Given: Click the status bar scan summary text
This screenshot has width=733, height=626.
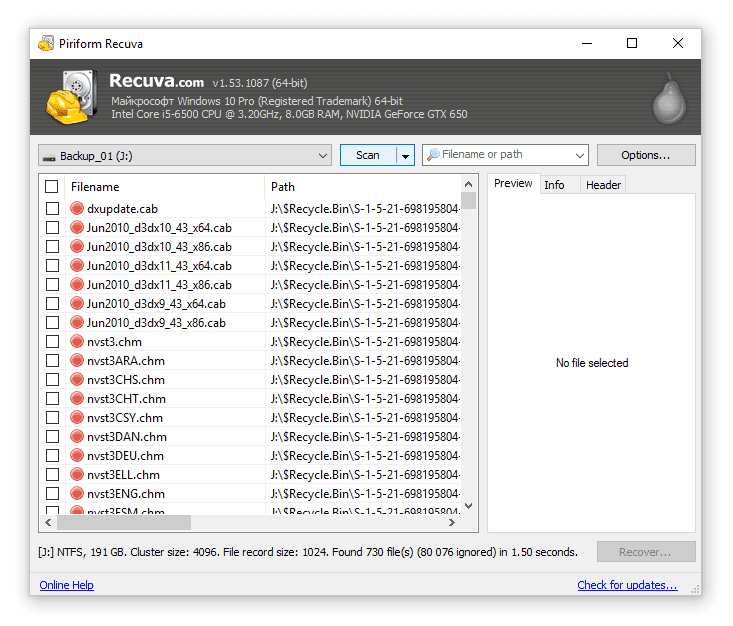Looking at the screenshot, I should tap(308, 552).
